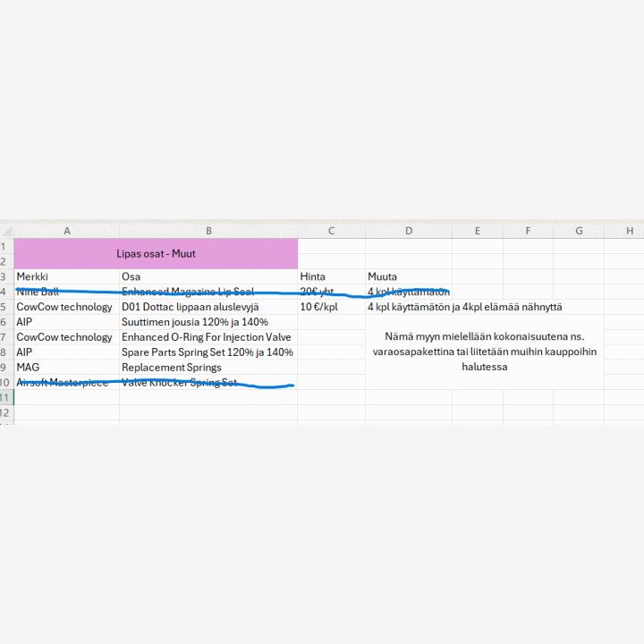This screenshot has height=644, width=644.
Task: Select 'Spare Parts Spring Set 120% ja 140%' cell
Action: pyautogui.click(x=208, y=352)
